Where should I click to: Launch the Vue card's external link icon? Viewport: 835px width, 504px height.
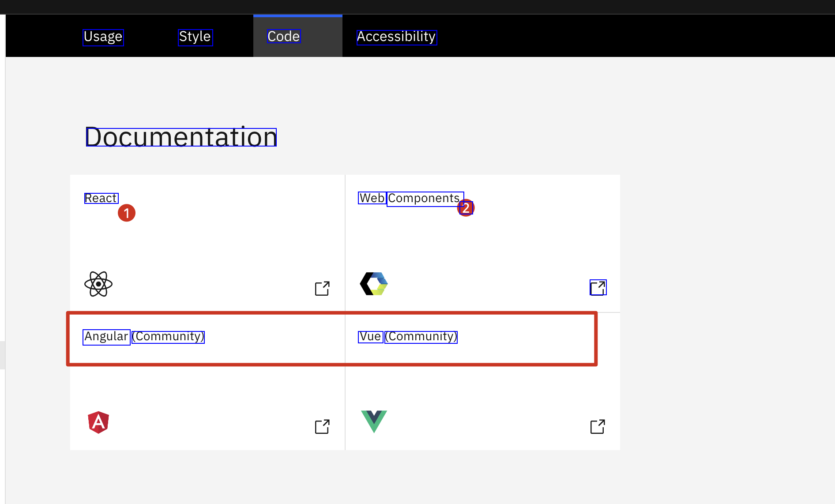598,427
